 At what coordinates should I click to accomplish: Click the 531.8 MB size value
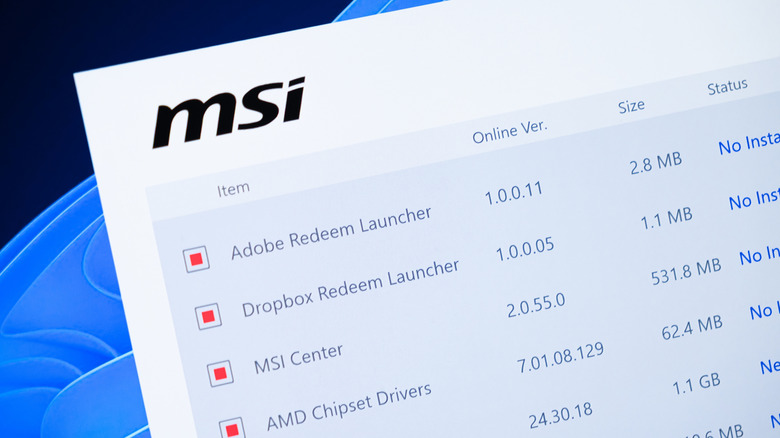[685, 270]
